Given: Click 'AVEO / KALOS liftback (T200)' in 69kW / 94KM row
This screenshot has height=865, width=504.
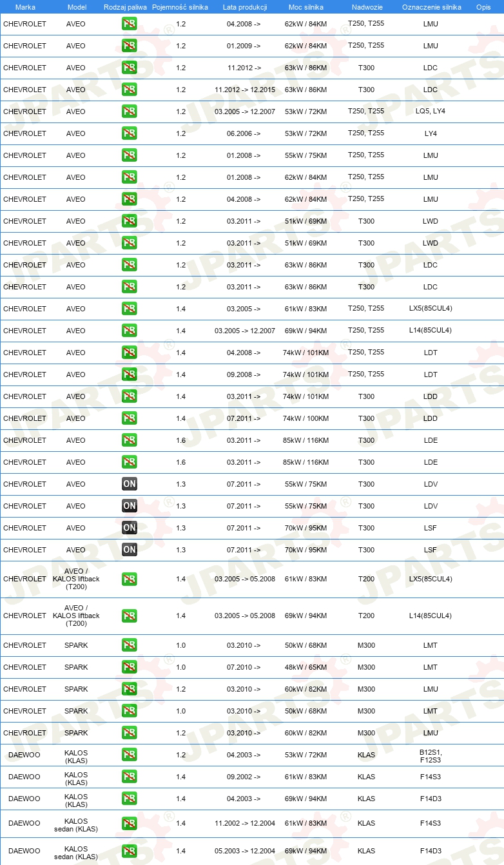Looking at the screenshot, I should pyautogui.click(x=76, y=616).
